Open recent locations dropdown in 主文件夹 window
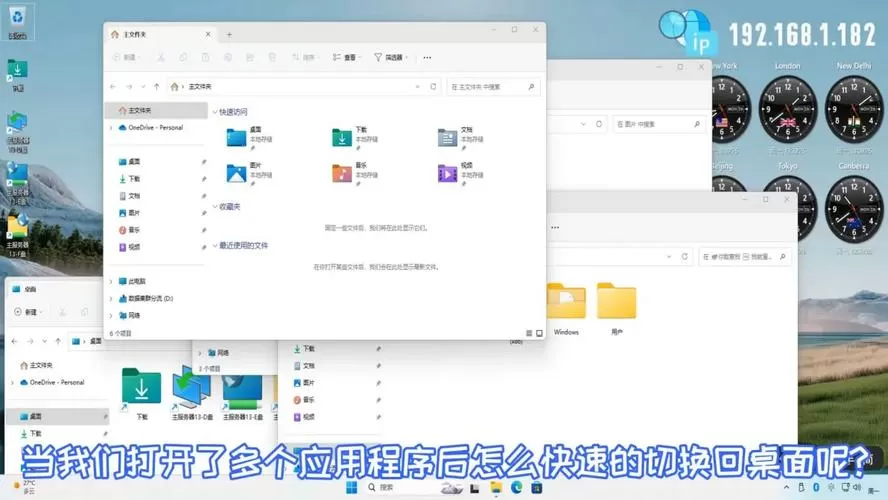 [x=143, y=87]
